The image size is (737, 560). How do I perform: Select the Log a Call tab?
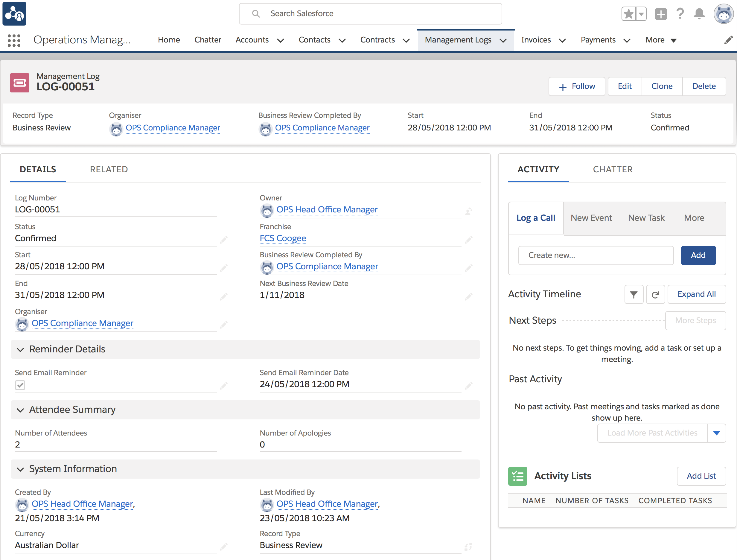pos(536,218)
